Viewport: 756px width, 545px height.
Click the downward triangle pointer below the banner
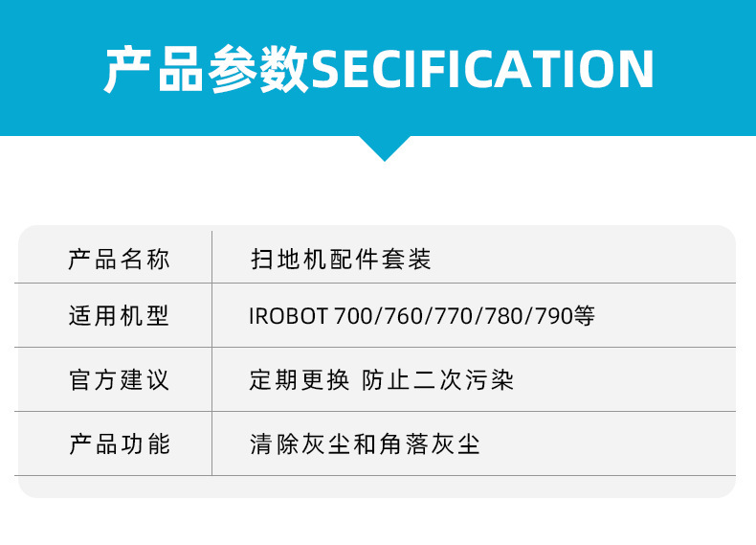(x=384, y=147)
